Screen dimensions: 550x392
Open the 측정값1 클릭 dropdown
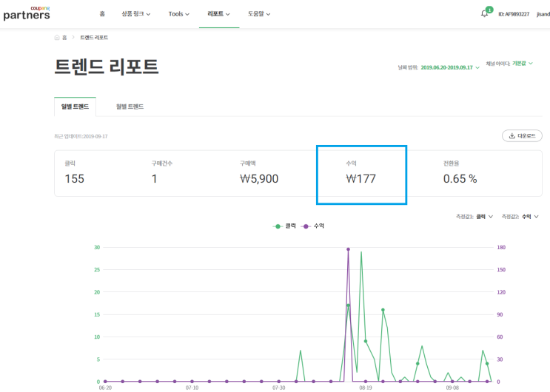coord(484,217)
